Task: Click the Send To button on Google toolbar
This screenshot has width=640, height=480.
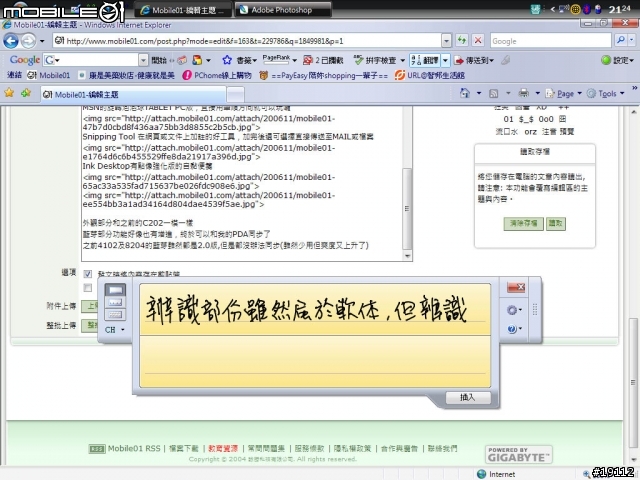Action: (474, 60)
